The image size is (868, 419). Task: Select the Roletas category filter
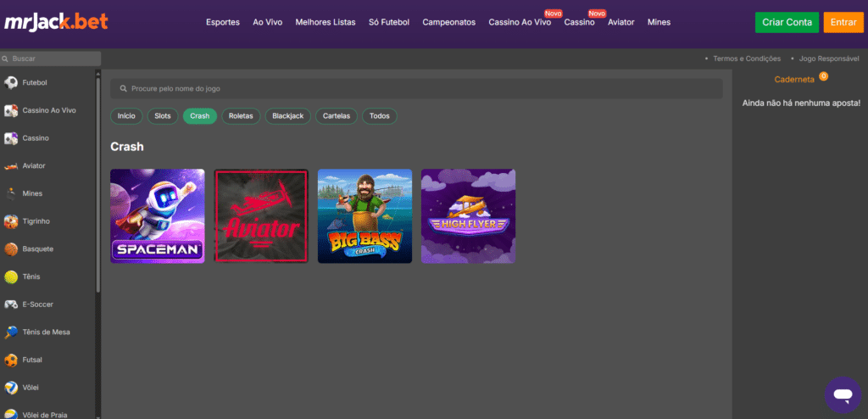click(241, 116)
